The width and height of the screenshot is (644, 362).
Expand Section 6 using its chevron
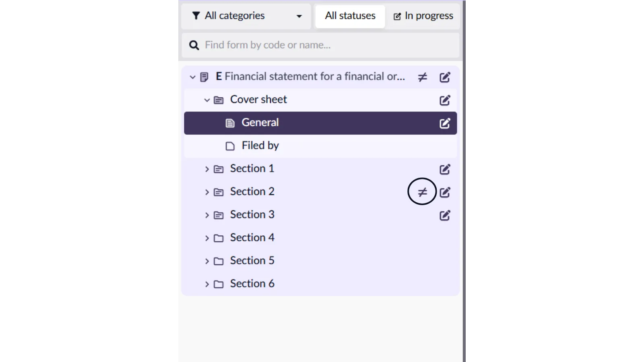click(207, 284)
